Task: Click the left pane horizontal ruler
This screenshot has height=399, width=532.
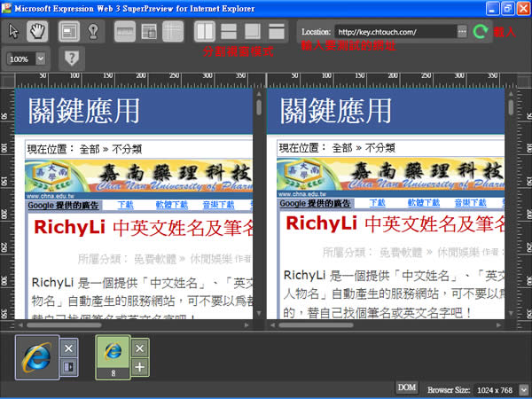Action: [134, 80]
